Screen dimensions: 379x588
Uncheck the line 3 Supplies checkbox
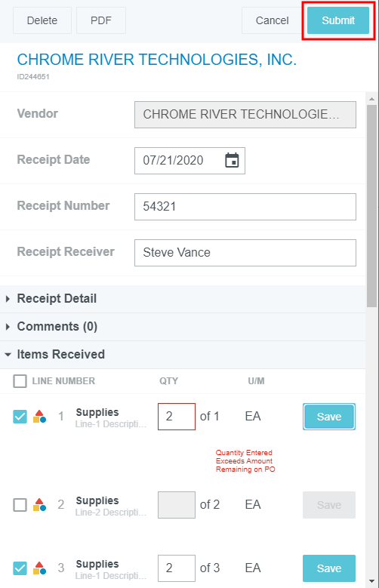click(x=20, y=568)
